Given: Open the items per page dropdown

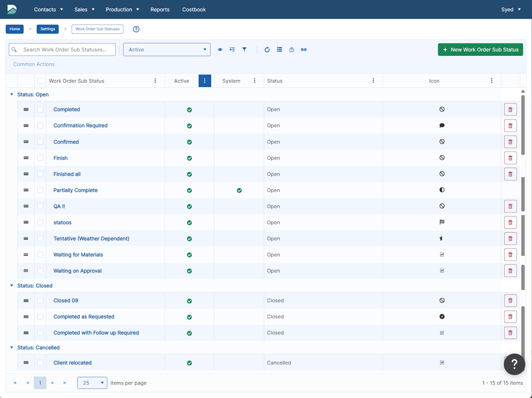Looking at the screenshot, I should click(92, 383).
